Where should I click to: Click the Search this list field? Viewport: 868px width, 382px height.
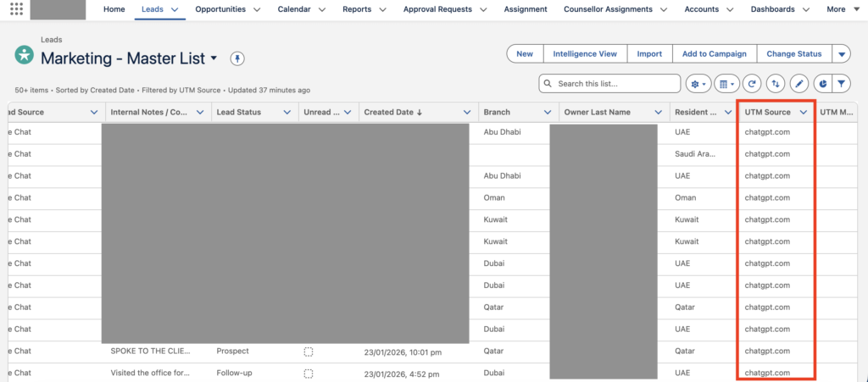tap(615, 84)
